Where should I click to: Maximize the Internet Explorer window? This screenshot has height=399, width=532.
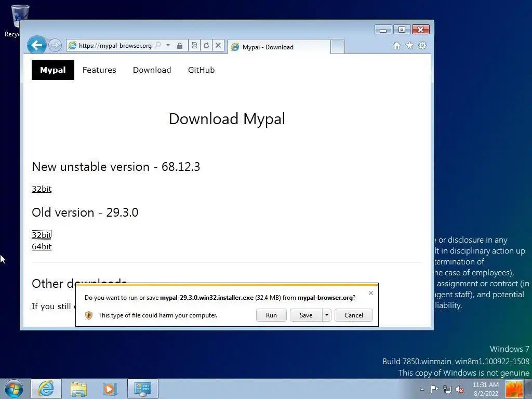click(402, 30)
